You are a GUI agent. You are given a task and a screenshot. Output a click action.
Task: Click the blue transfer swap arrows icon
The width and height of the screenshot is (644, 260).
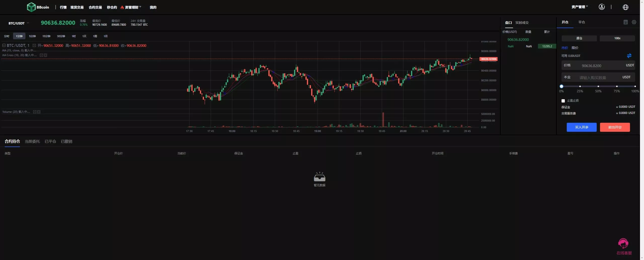pos(629,56)
